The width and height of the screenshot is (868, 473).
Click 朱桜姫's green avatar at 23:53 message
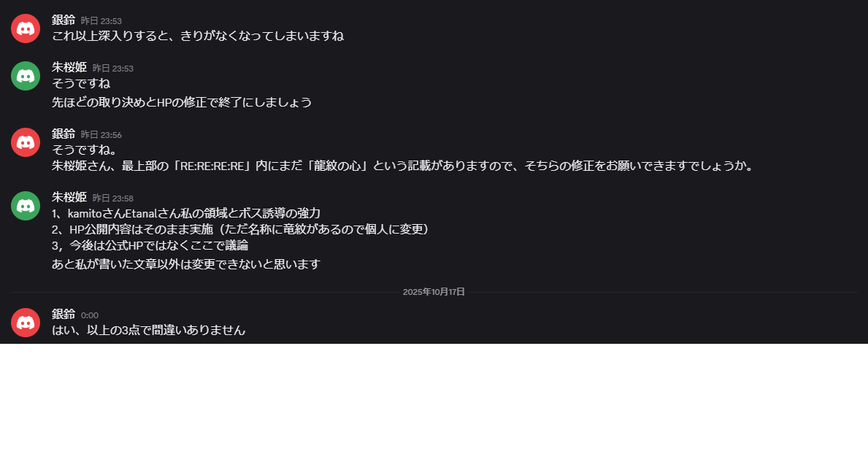tap(26, 76)
